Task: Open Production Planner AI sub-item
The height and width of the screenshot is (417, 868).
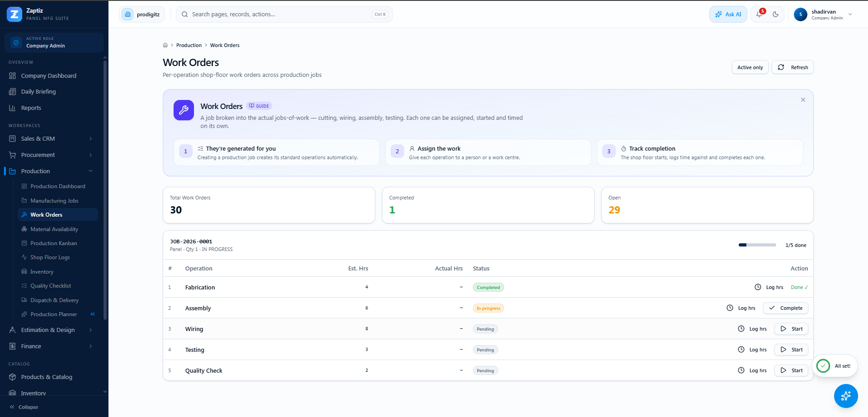Action: pos(58,314)
